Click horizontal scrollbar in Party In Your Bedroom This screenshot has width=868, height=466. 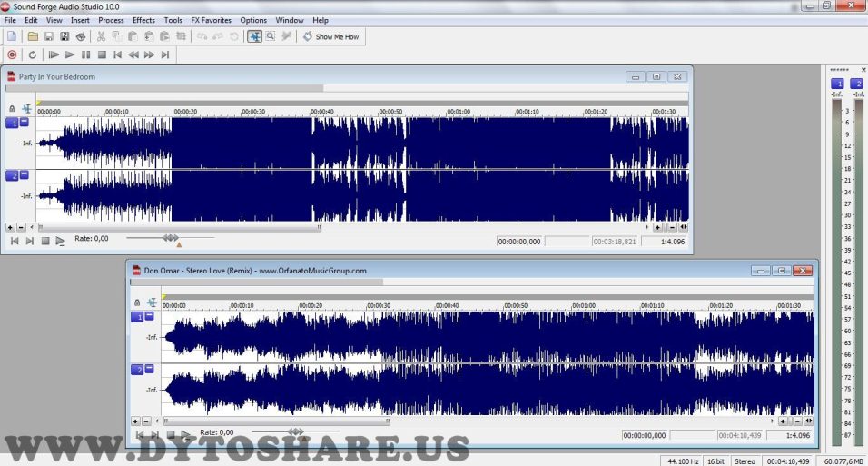180,227
